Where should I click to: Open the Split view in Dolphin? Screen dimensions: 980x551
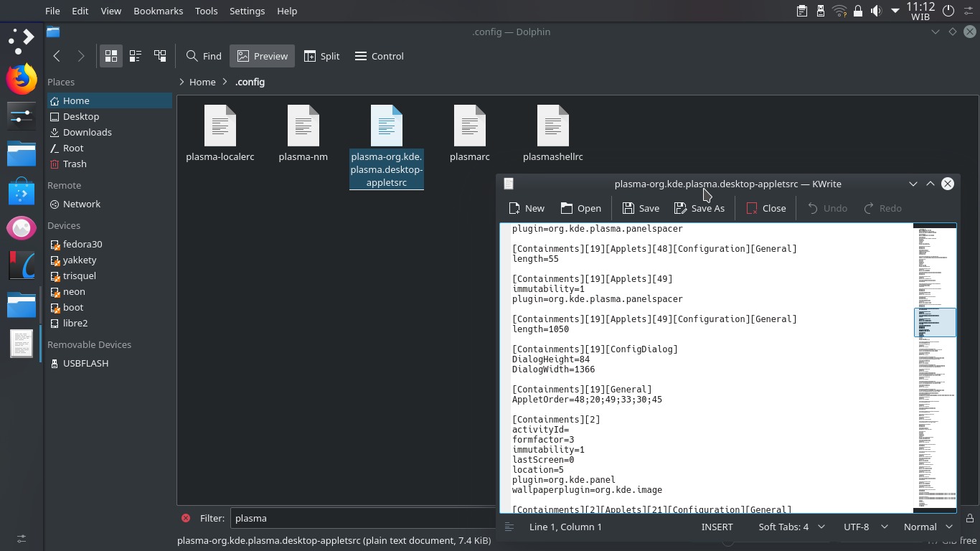coord(321,56)
